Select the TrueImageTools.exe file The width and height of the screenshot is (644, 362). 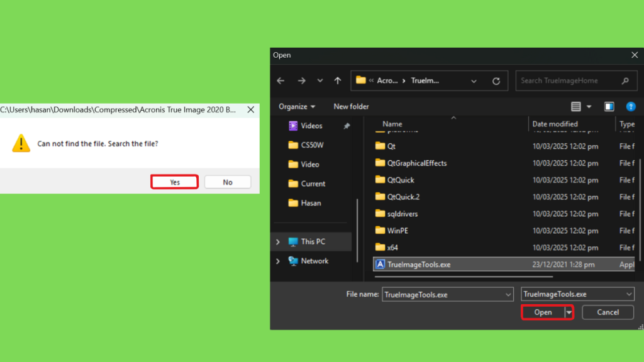(x=504, y=265)
